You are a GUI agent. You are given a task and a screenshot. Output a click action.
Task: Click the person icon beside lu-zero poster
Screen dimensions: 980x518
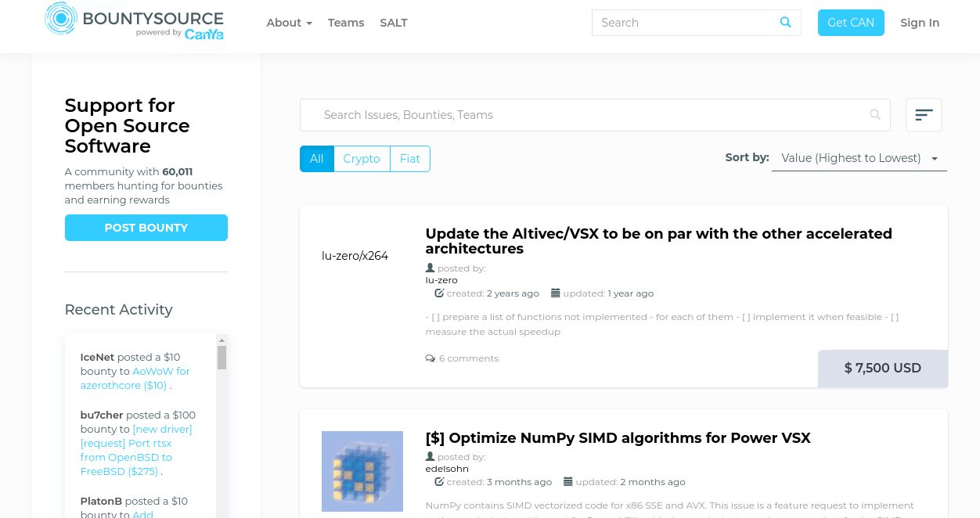coord(430,268)
